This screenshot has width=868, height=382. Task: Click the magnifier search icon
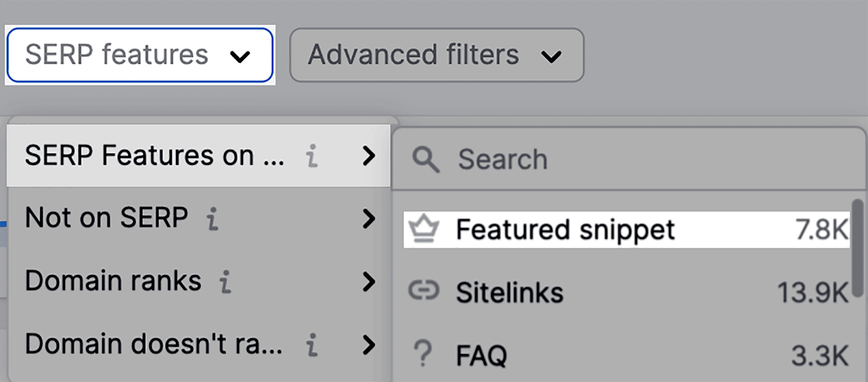[x=426, y=160]
